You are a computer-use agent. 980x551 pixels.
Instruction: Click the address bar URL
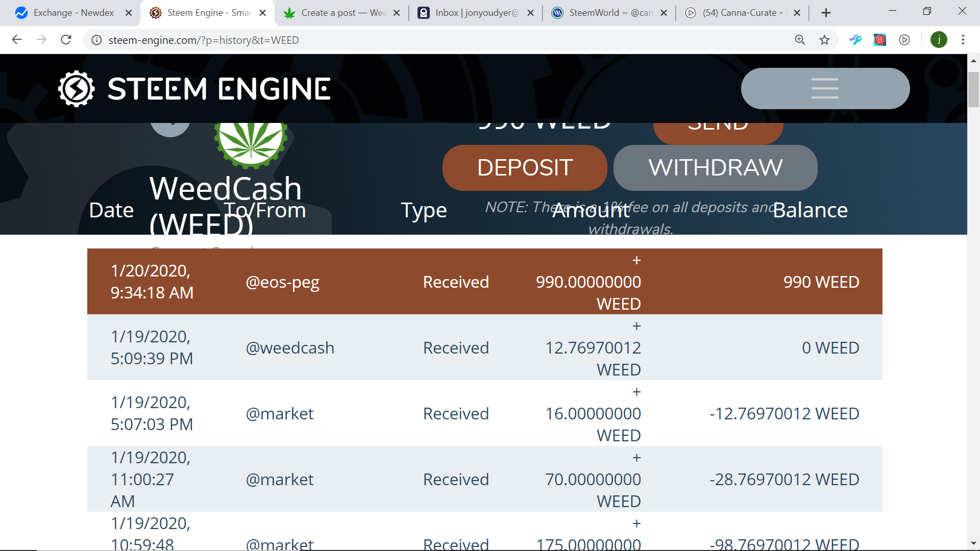(204, 40)
